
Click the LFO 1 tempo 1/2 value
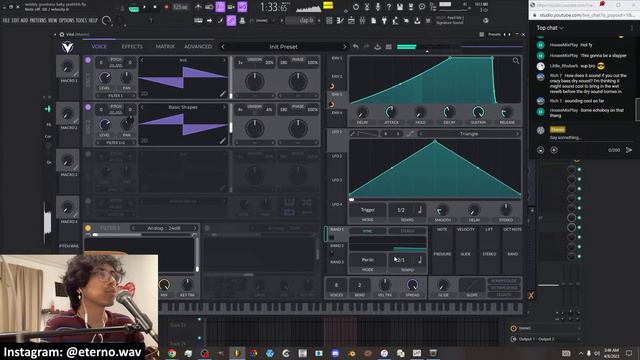[401, 210]
